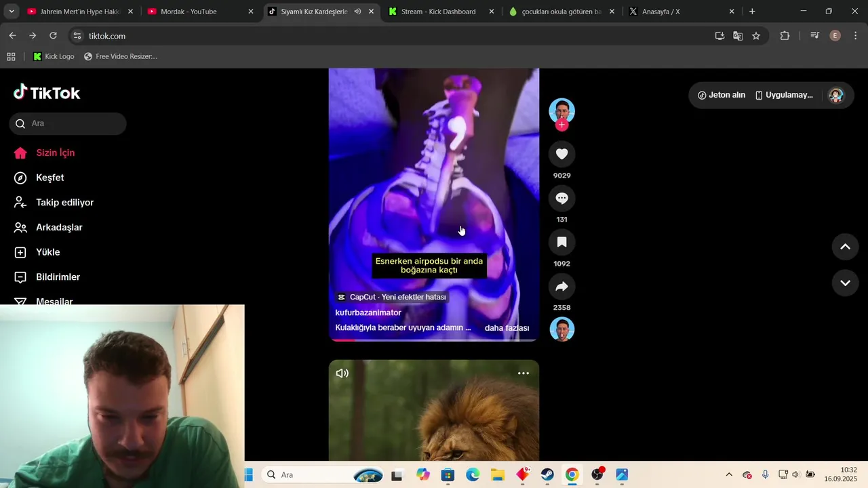Open OBS Studio from taskbar
Viewport: 868px width, 488px height.
(597, 474)
